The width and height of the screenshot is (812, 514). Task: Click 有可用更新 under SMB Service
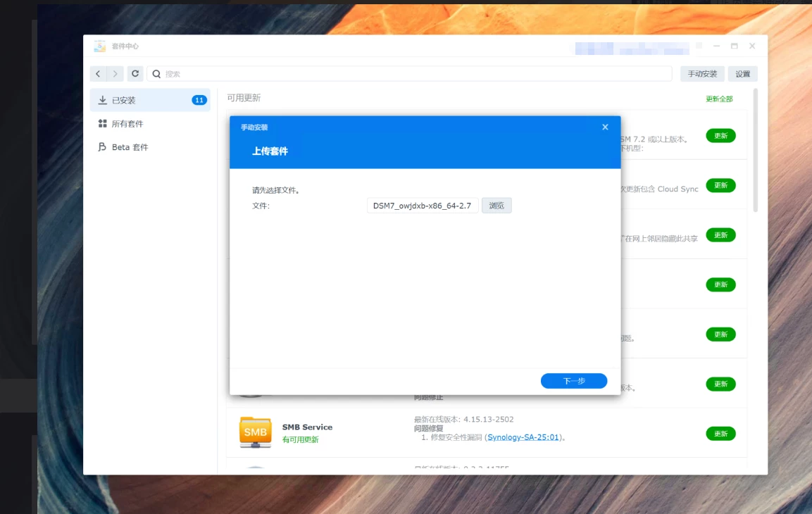click(x=300, y=439)
